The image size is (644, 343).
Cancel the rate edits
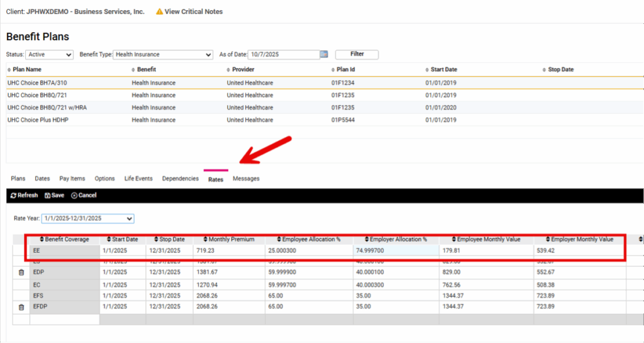[x=84, y=196]
